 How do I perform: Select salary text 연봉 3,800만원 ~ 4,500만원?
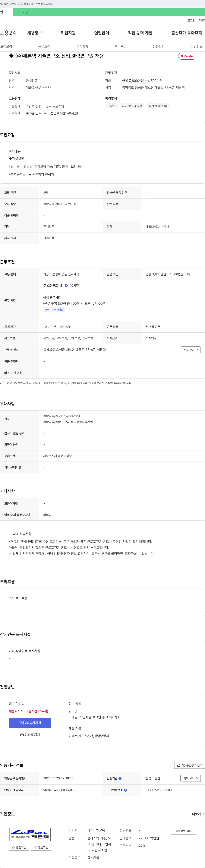point(142,81)
